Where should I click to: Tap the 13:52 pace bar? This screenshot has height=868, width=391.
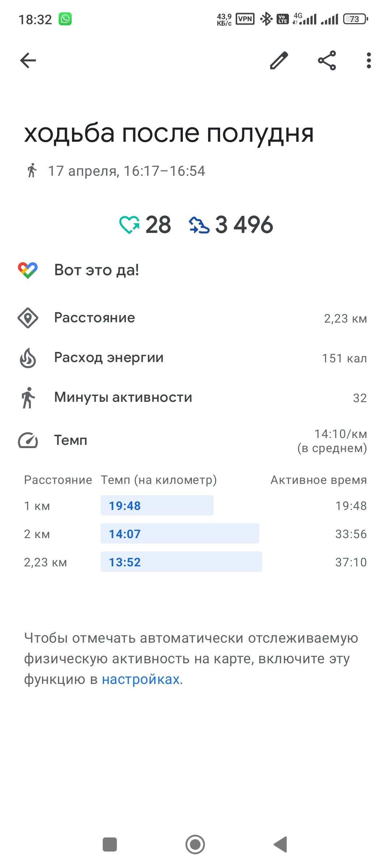181,562
